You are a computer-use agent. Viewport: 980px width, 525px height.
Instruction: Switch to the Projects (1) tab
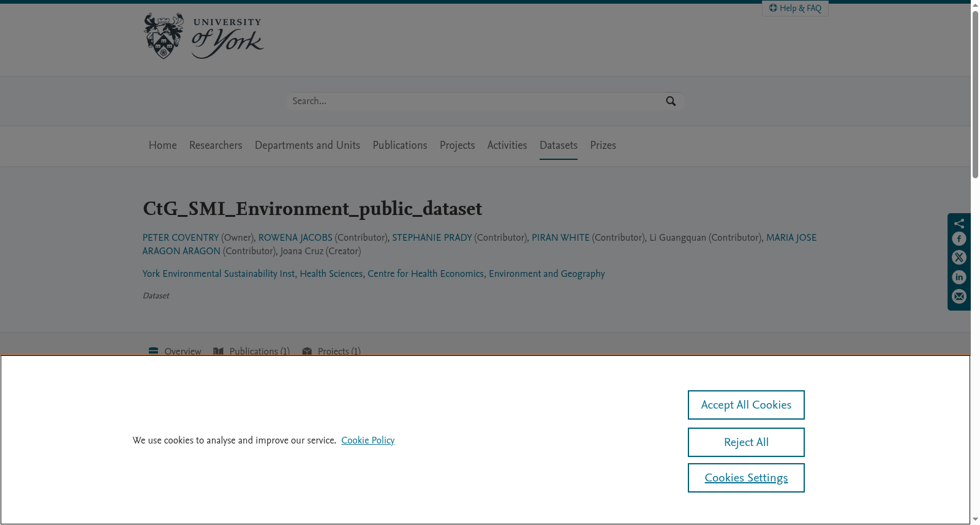pos(331,350)
